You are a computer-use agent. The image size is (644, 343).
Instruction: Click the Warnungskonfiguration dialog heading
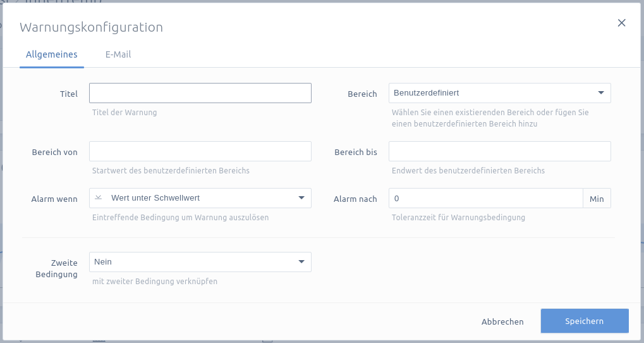pos(91,27)
